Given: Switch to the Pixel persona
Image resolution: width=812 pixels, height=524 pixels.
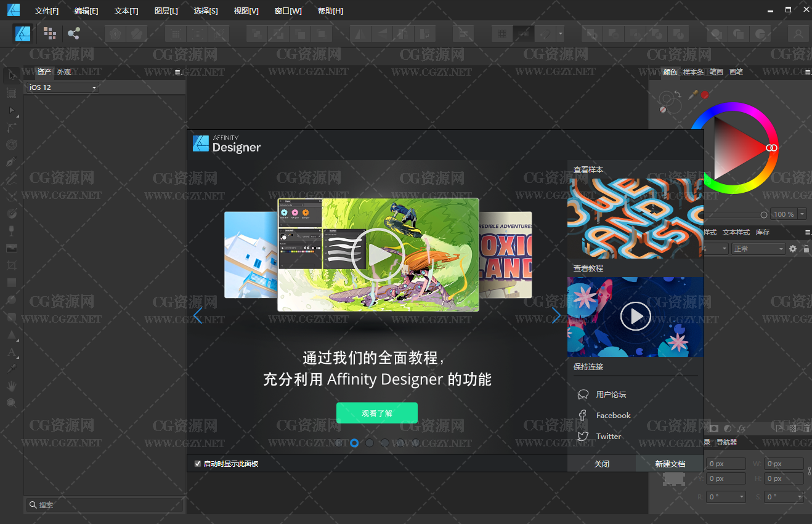Looking at the screenshot, I should pos(49,34).
